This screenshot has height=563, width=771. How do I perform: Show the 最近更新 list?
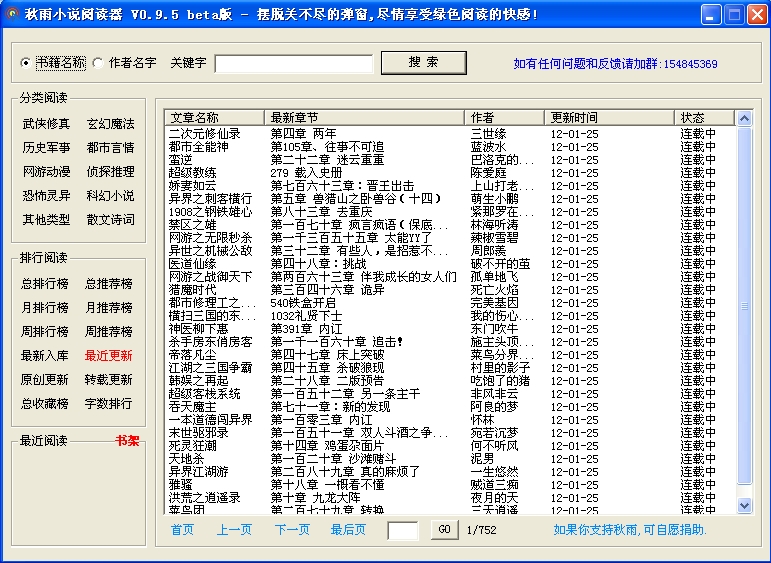pyautogui.click(x=108, y=356)
